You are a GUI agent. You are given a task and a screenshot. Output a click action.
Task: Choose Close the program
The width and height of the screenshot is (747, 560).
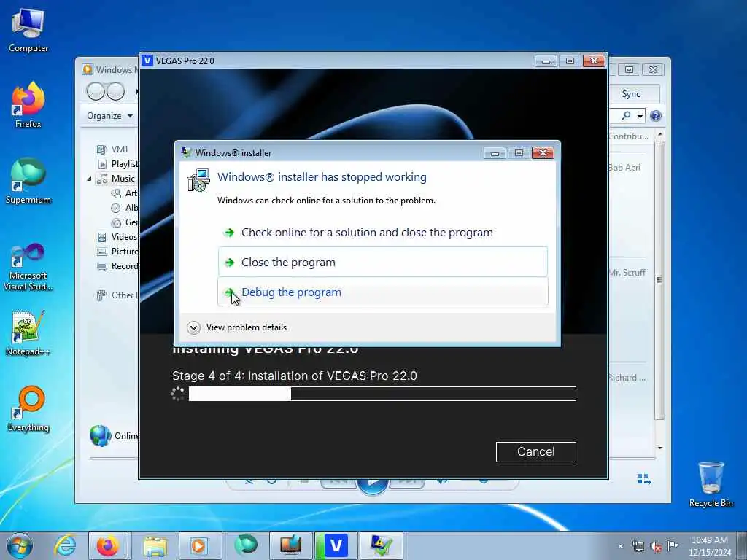[382, 262]
